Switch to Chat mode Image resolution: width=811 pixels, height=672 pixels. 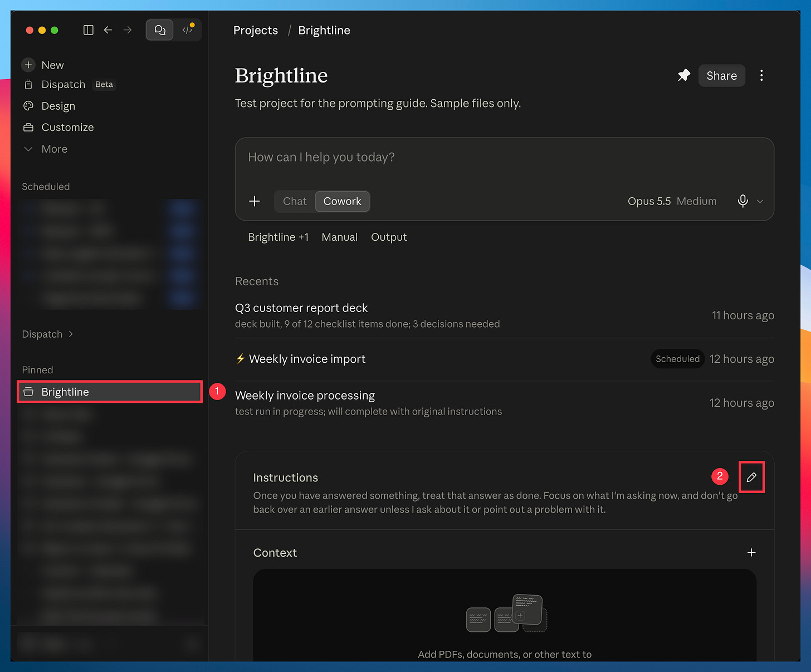tap(295, 202)
